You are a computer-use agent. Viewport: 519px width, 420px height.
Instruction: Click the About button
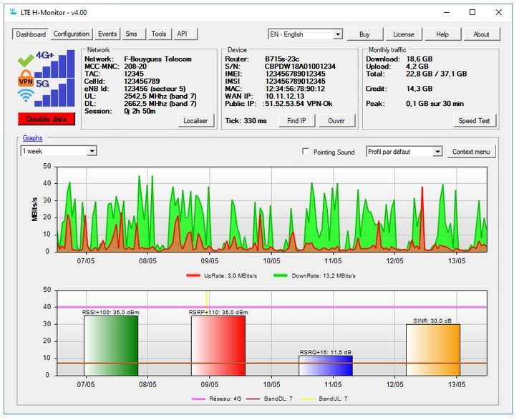[x=481, y=34]
